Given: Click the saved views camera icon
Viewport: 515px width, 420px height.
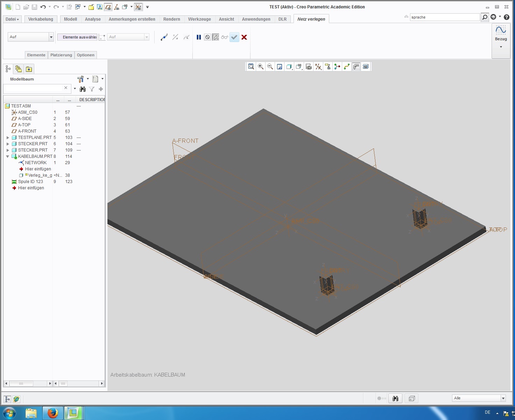Looking at the screenshot, I should 309,66.
